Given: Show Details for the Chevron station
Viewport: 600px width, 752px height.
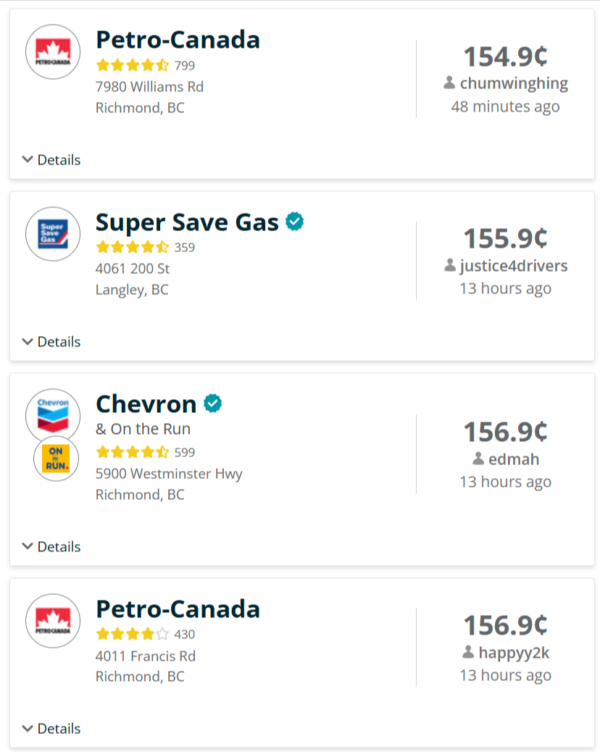Looking at the screenshot, I should (x=51, y=547).
